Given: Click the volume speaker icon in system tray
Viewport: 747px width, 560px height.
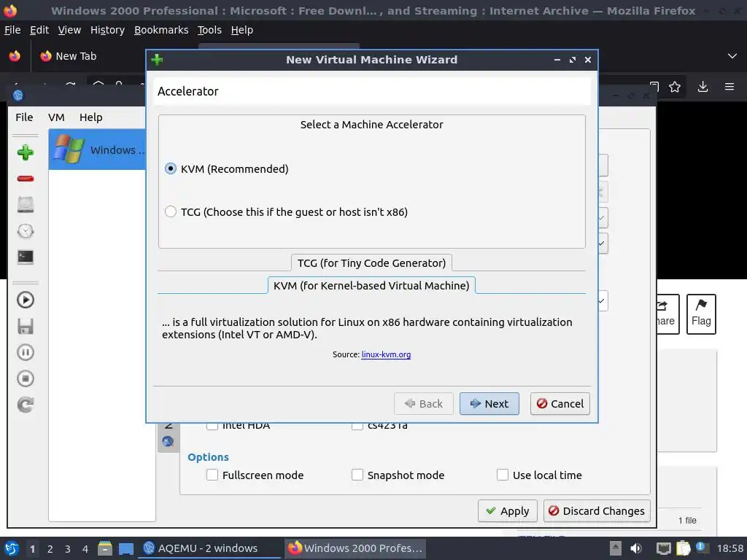Looking at the screenshot, I should point(636,548).
